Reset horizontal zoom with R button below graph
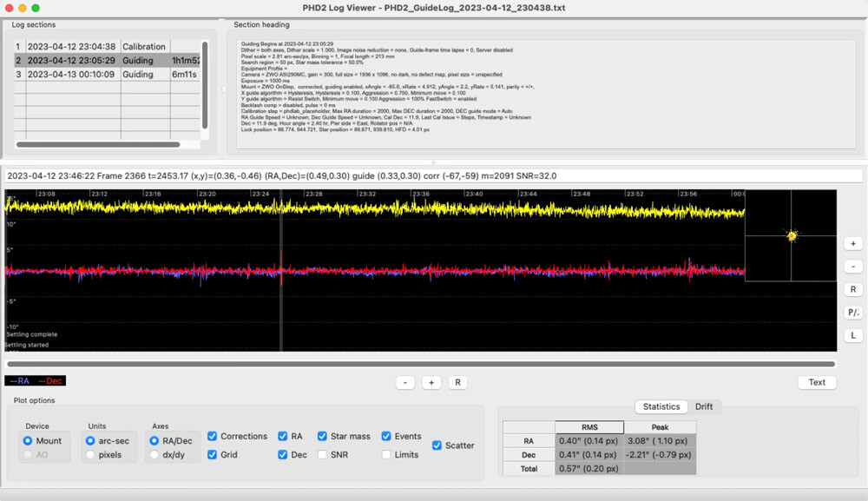868x501 pixels. click(457, 382)
